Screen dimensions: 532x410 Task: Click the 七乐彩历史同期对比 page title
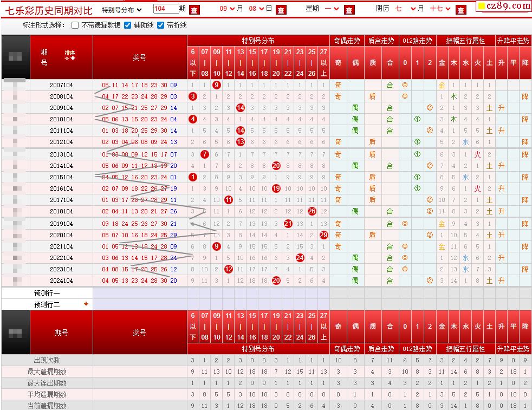coord(49,10)
